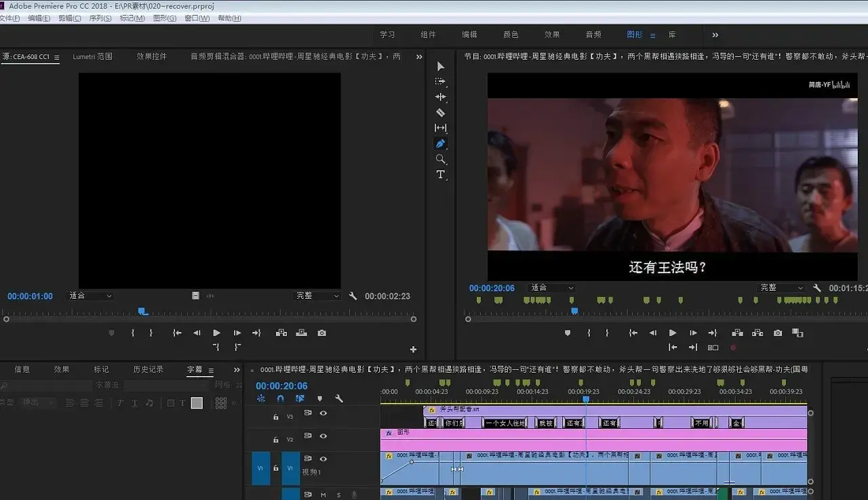The height and width of the screenshot is (500, 868).
Task: Toggle Snap in the timeline
Action: (279, 398)
